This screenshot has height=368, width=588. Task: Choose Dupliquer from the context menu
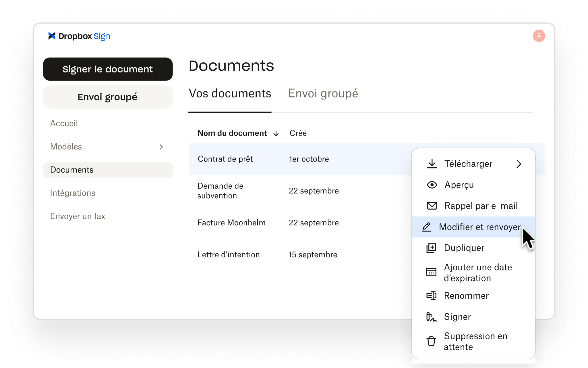[x=473, y=248]
